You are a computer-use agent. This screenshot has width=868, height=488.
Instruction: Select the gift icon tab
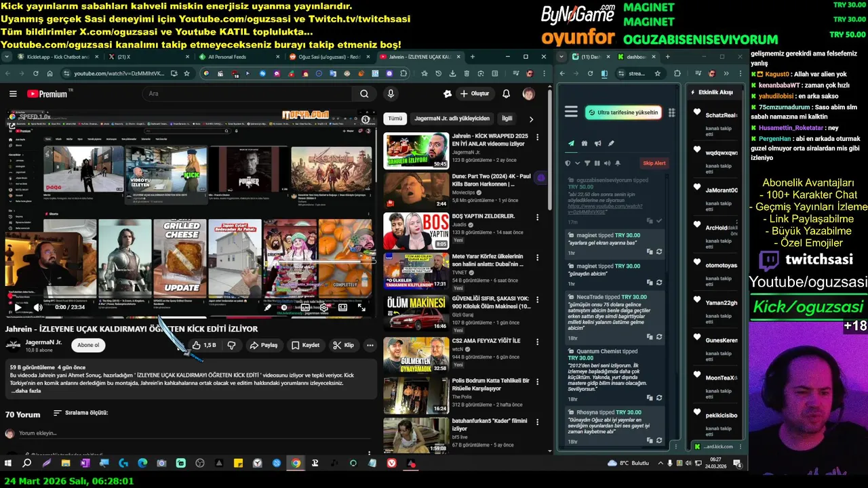(x=585, y=144)
